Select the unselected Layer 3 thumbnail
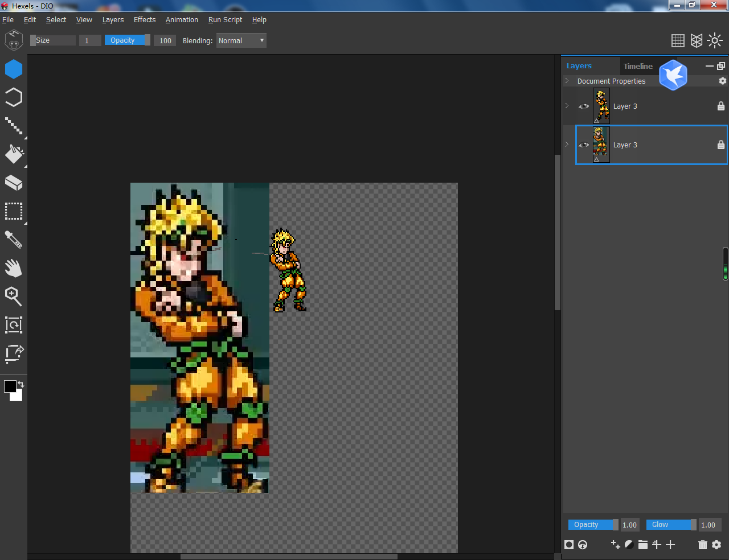This screenshot has height=560, width=729. [601, 106]
